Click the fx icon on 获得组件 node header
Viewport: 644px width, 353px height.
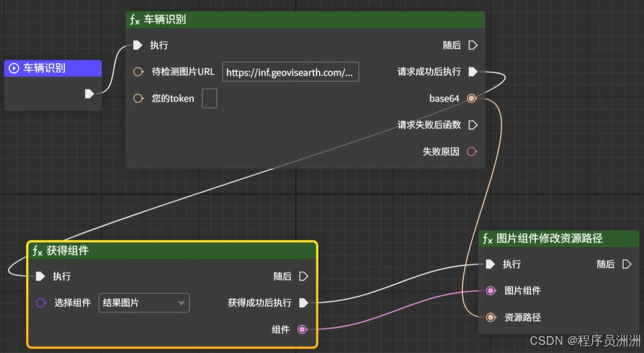38,251
